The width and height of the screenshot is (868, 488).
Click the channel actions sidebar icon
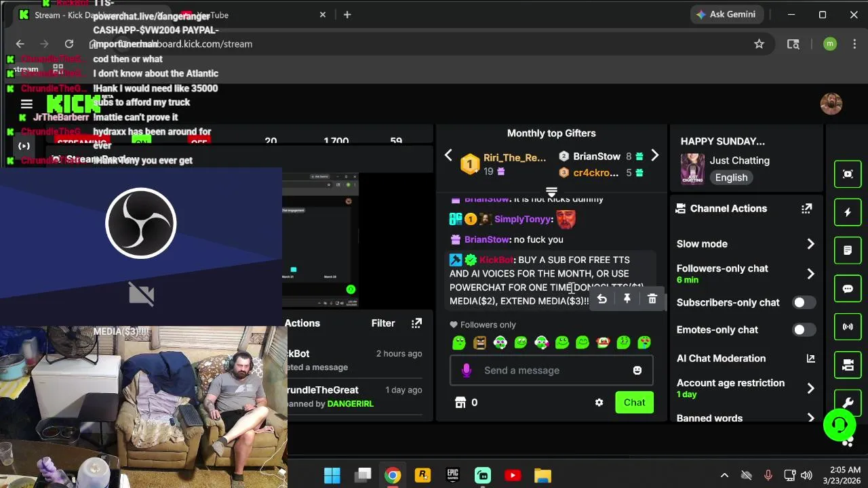click(848, 365)
